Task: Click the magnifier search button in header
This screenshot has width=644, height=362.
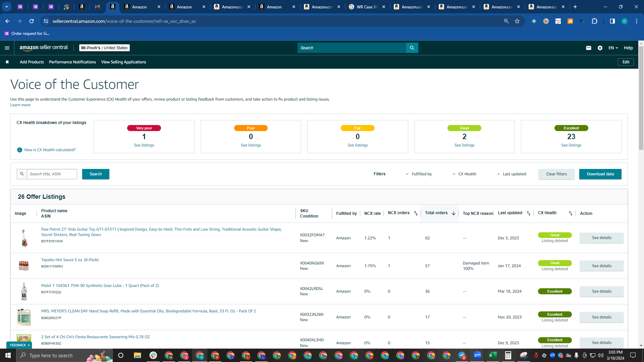Action: pyautogui.click(x=412, y=48)
